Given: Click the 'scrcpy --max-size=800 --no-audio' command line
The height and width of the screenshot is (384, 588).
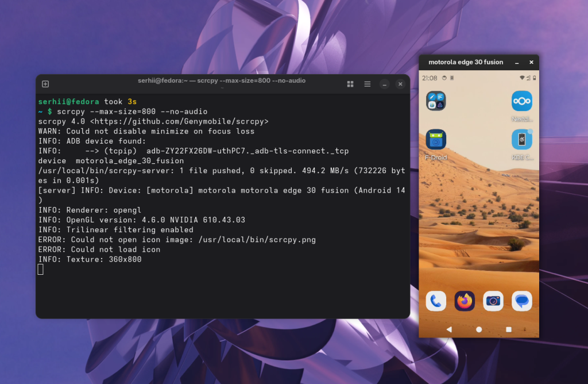Looking at the screenshot, I should point(132,112).
